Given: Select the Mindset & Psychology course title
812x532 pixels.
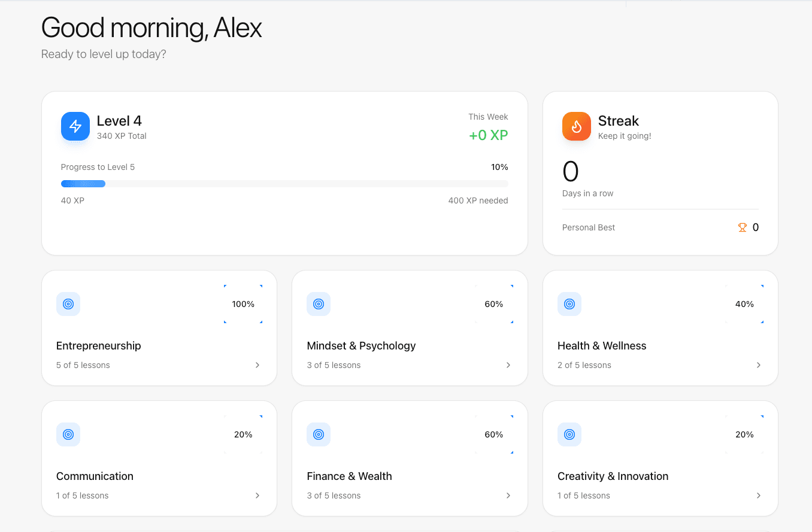Looking at the screenshot, I should pos(361,346).
